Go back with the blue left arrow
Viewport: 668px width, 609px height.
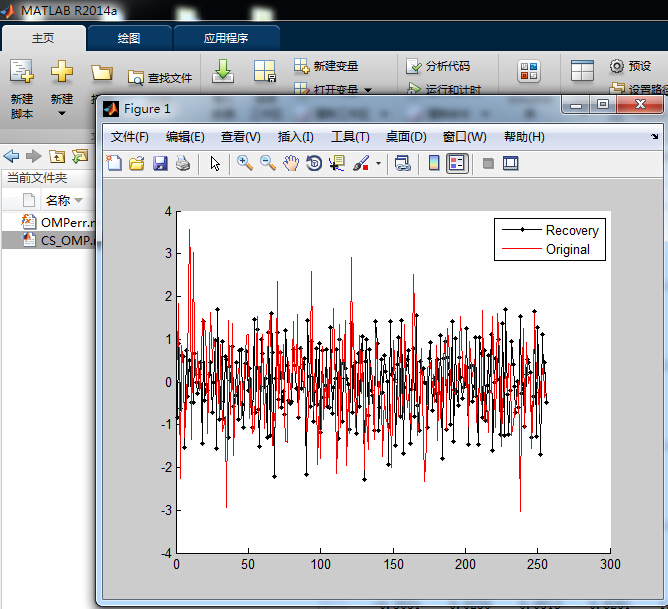point(12,156)
